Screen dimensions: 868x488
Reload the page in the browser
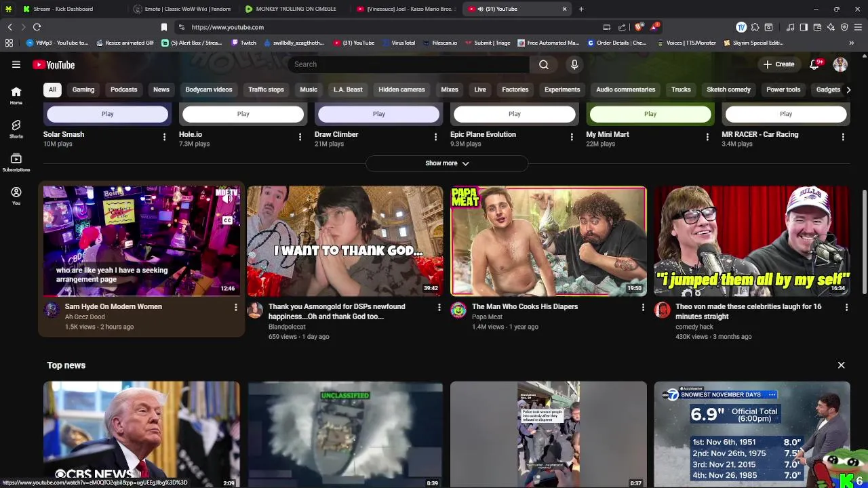tap(37, 27)
